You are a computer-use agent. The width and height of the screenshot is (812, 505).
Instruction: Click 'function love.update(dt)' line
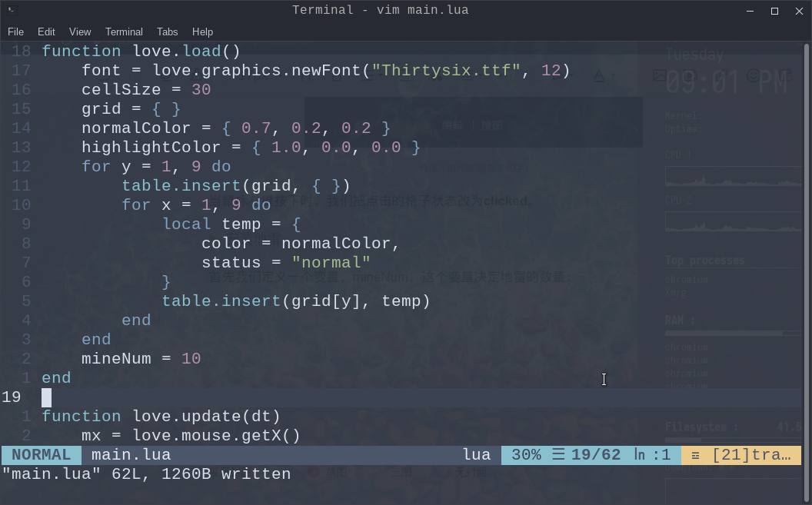[161, 417]
